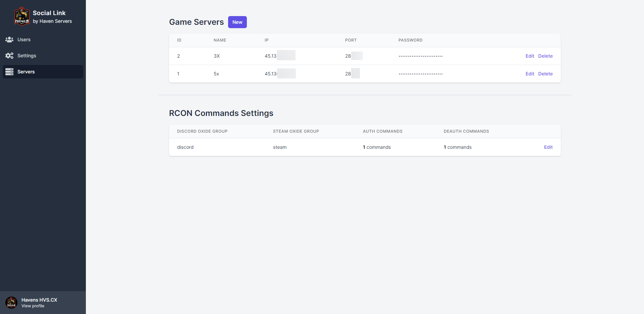Open the Users menu item
644x314 pixels.
(x=43, y=40)
